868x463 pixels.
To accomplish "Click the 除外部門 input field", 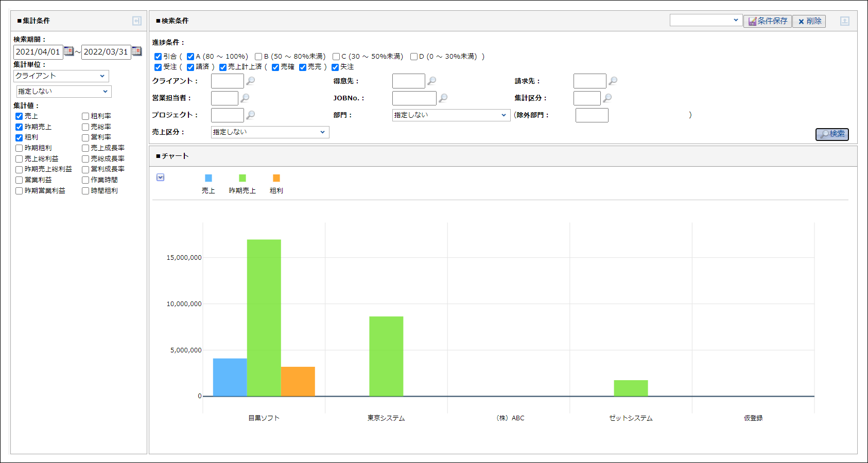I will (x=592, y=115).
